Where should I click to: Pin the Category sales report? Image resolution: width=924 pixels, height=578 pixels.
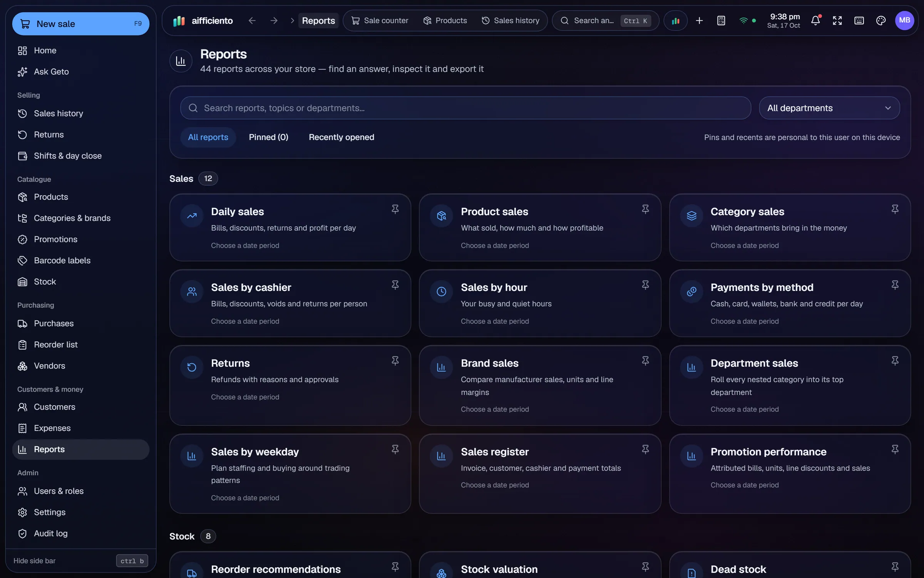(x=895, y=209)
